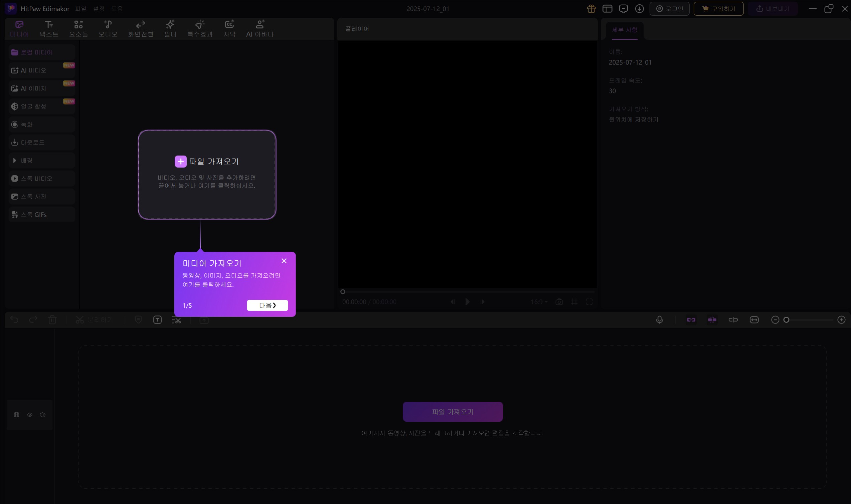This screenshot has width=851, height=504.
Task: Click the zoom in plus icon on timeline
Action: click(x=841, y=319)
